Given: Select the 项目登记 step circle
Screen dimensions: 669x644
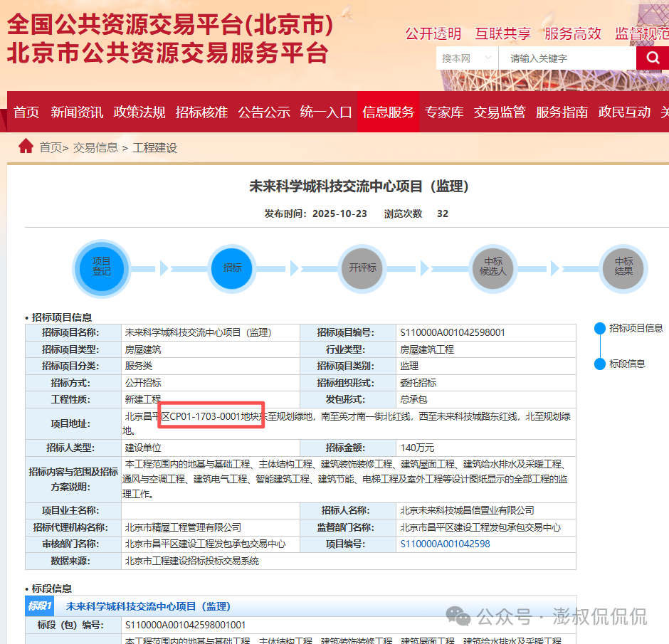Looking at the screenshot, I should [101, 268].
